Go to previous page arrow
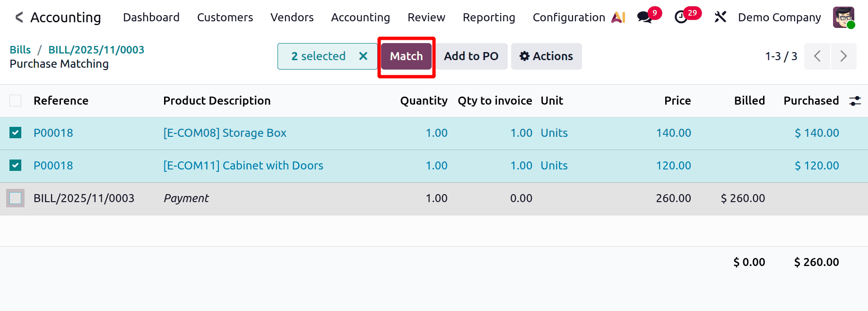 point(817,56)
